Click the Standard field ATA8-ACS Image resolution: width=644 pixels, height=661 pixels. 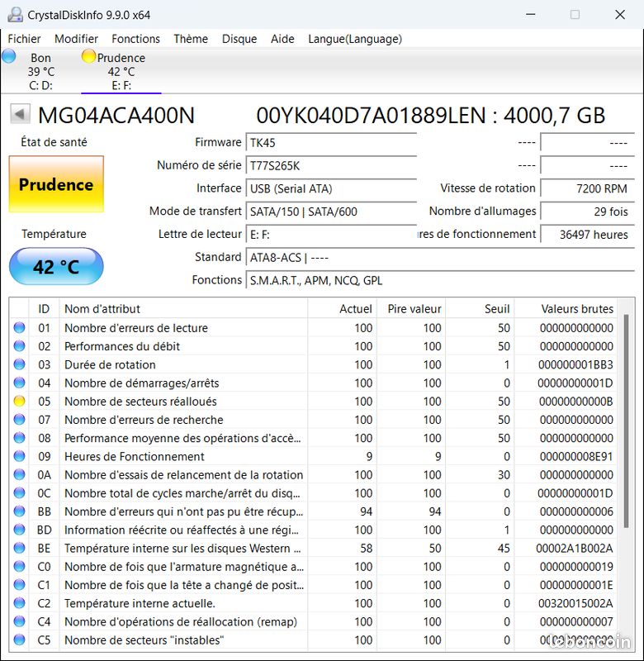(x=440, y=258)
